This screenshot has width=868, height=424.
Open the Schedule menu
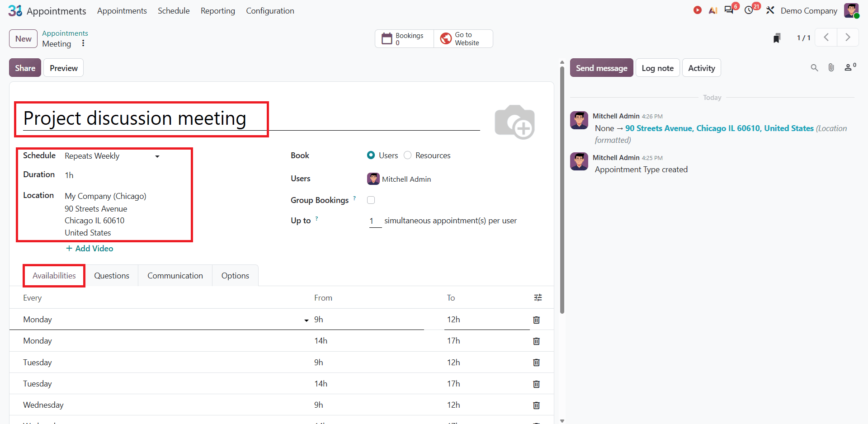point(174,10)
